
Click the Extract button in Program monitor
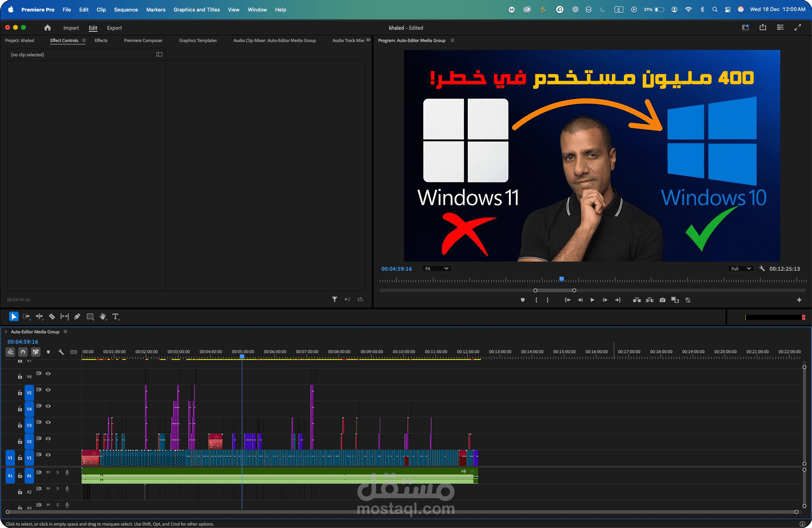pos(649,300)
